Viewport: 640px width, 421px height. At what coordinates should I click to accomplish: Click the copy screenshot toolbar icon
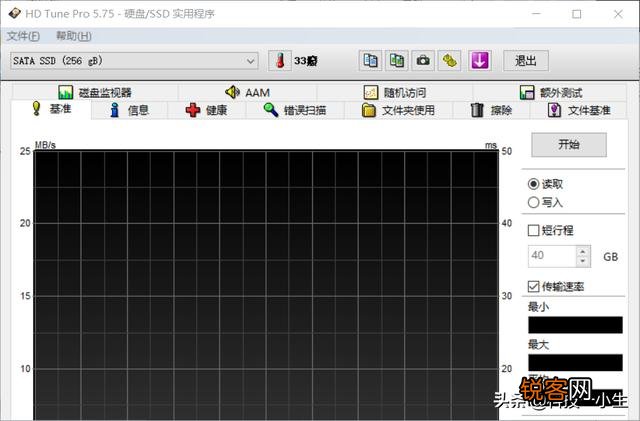[397, 61]
